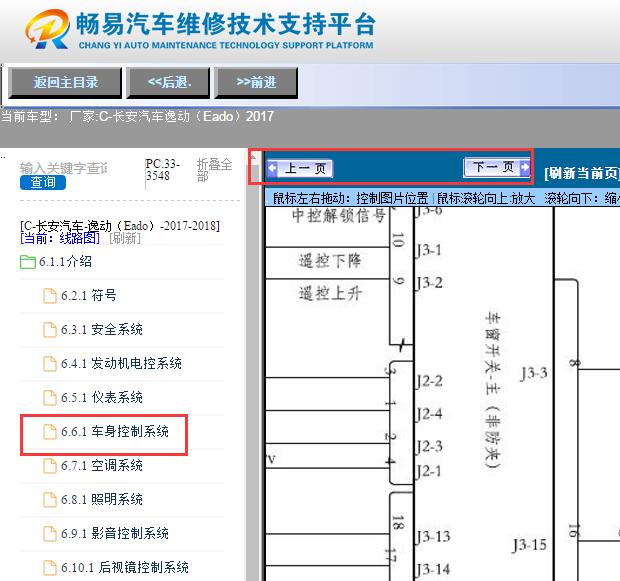Click the 当前:线路图 link
This screenshot has height=581, width=620.
60,238
